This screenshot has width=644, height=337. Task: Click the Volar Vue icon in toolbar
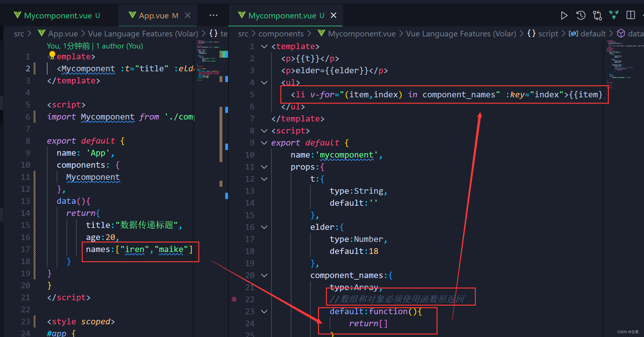pos(614,15)
